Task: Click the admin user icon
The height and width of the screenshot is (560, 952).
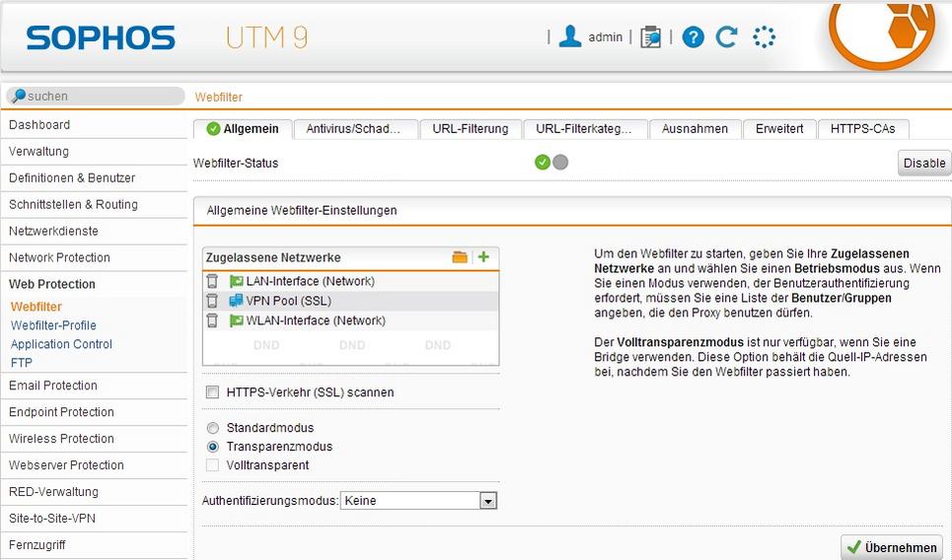Action: point(569,36)
